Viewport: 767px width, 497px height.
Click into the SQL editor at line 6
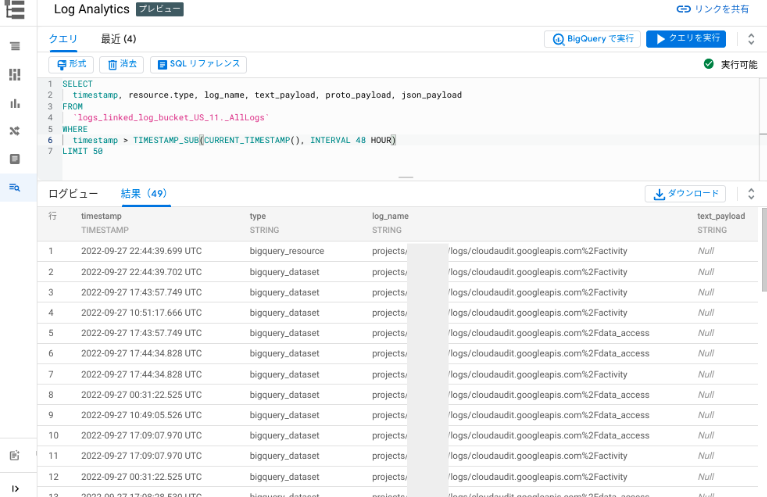(x=411, y=140)
